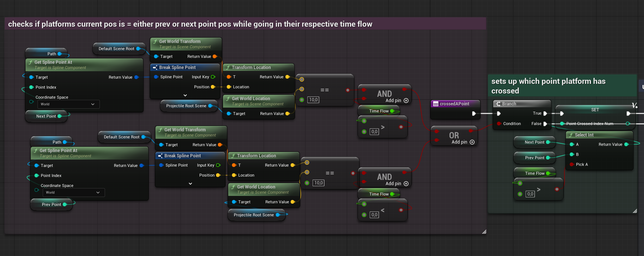Click the resize handle of the 'sets up which point' comment
This screenshot has height=256, width=644.
pos(635,211)
